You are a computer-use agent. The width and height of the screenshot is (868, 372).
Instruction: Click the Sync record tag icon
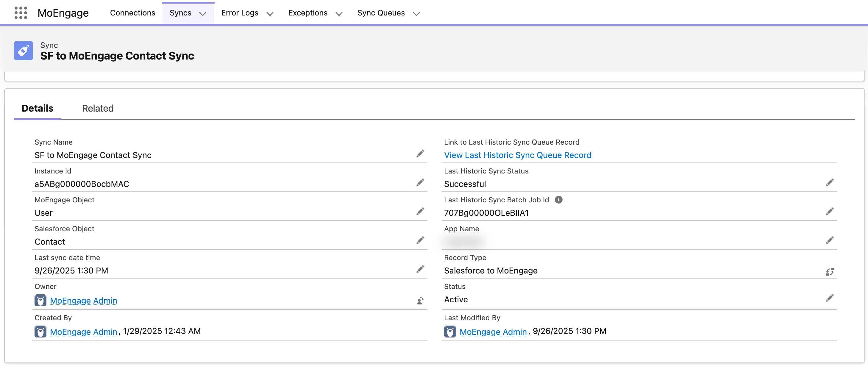coord(23,51)
